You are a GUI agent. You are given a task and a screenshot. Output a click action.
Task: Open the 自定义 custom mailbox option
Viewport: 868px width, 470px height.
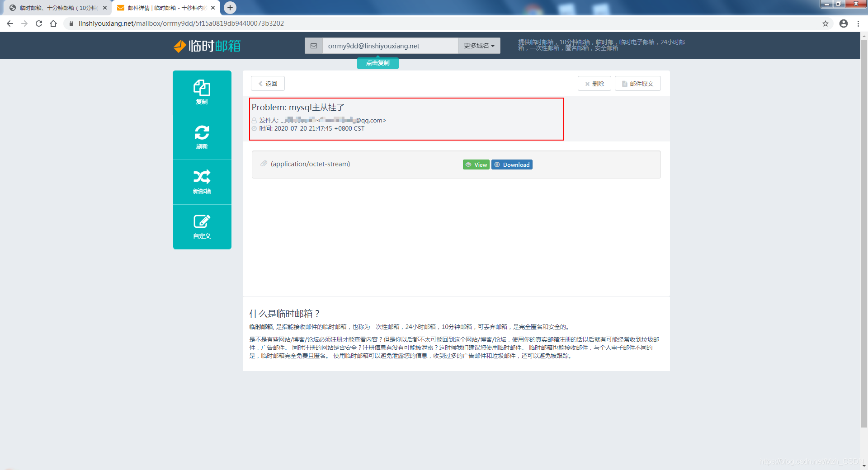[202, 227]
